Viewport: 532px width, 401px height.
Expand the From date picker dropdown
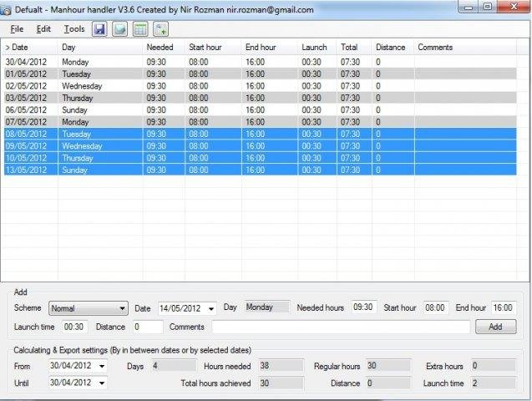tap(102, 366)
